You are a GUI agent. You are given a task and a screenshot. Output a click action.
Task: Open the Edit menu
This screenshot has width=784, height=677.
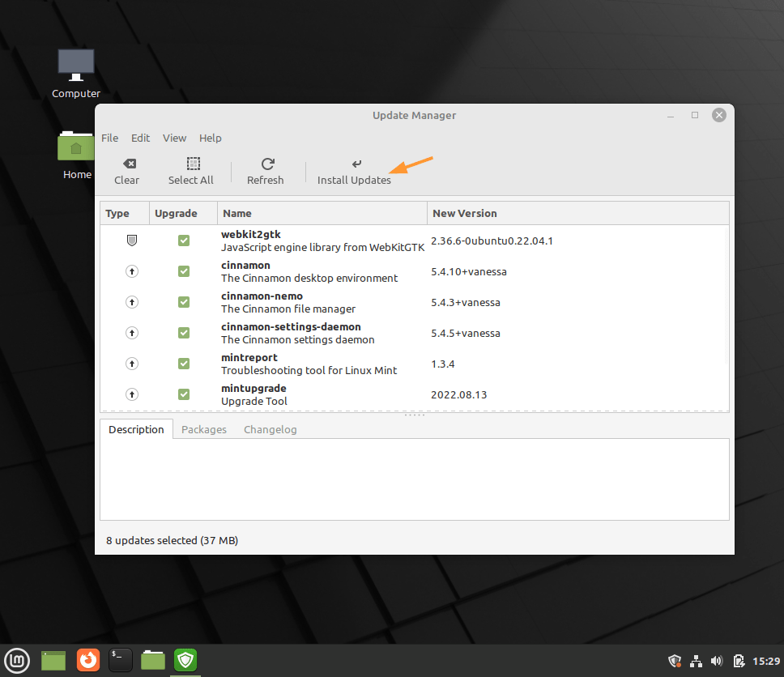140,138
